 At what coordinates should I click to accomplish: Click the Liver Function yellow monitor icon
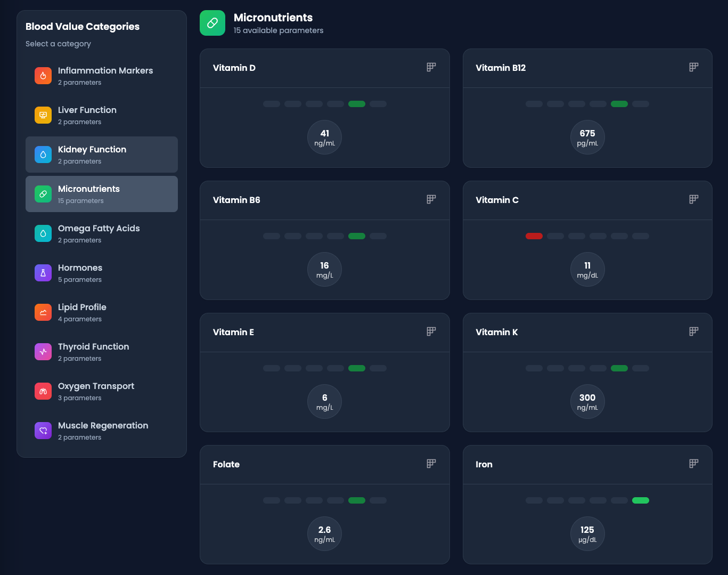pos(43,115)
